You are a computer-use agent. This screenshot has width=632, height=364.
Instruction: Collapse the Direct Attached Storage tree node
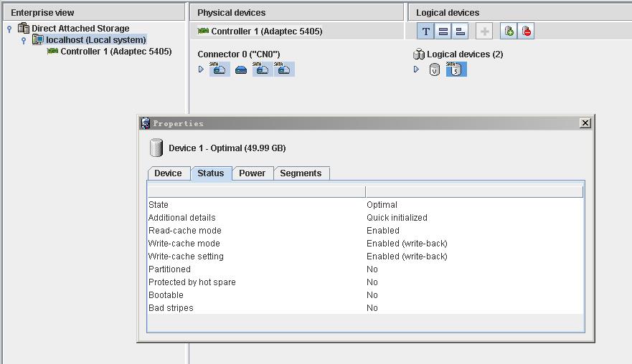tap(9, 29)
